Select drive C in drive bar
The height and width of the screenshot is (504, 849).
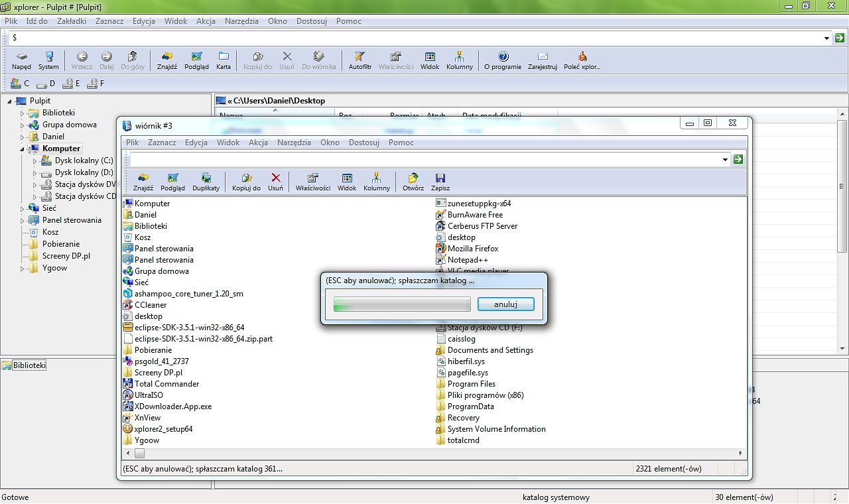click(20, 84)
